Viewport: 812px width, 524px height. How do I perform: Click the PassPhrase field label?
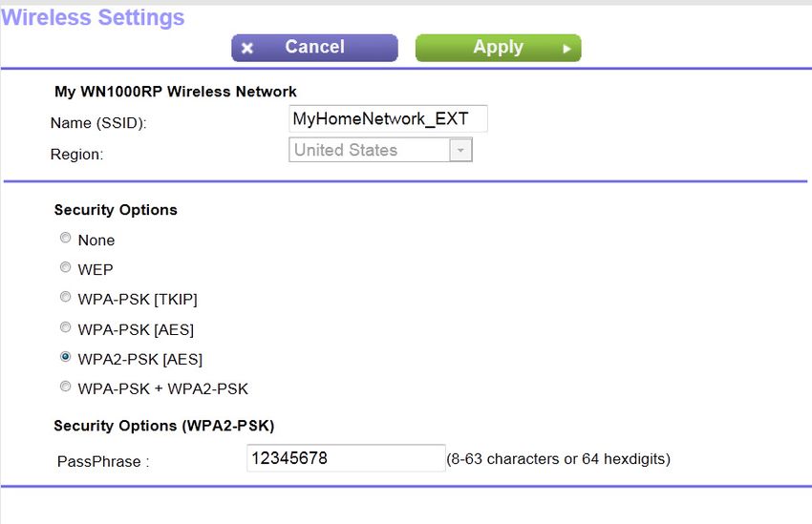point(103,461)
